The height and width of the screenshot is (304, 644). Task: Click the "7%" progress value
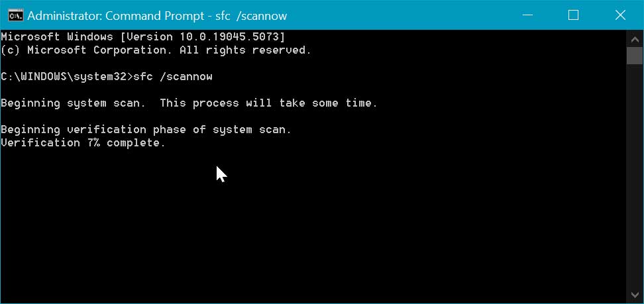pyautogui.click(x=93, y=143)
